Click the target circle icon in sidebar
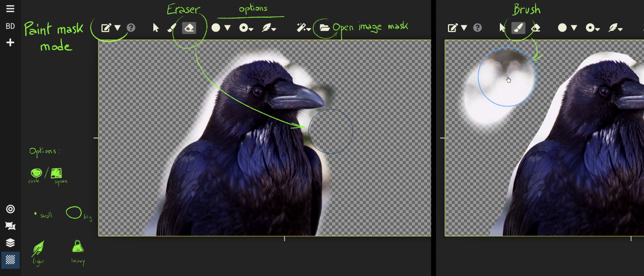Image resolution: width=644 pixels, height=276 pixels. tap(10, 209)
